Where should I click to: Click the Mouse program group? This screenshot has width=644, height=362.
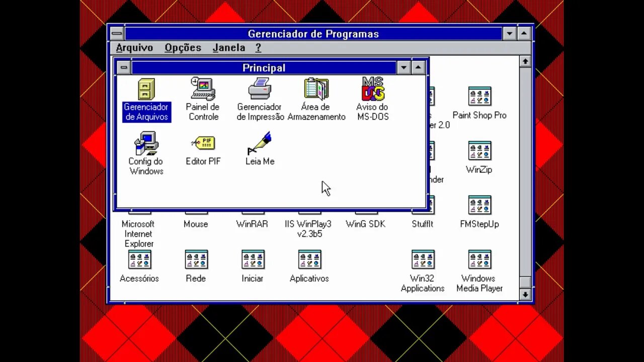coord(196,224)
